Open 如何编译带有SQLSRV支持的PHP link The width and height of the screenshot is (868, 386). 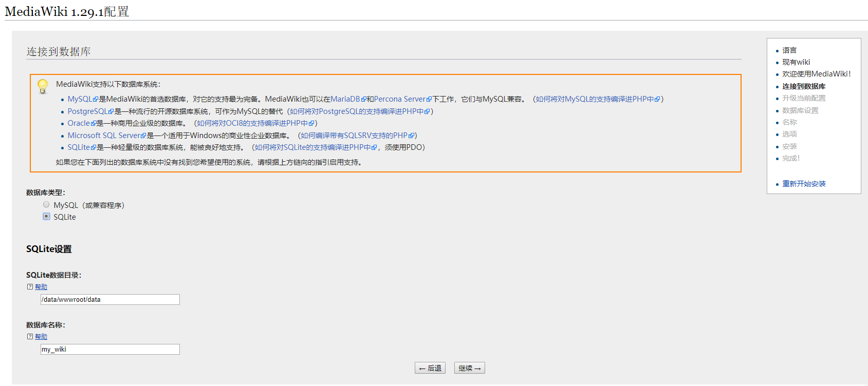click(x=357, y=136)
